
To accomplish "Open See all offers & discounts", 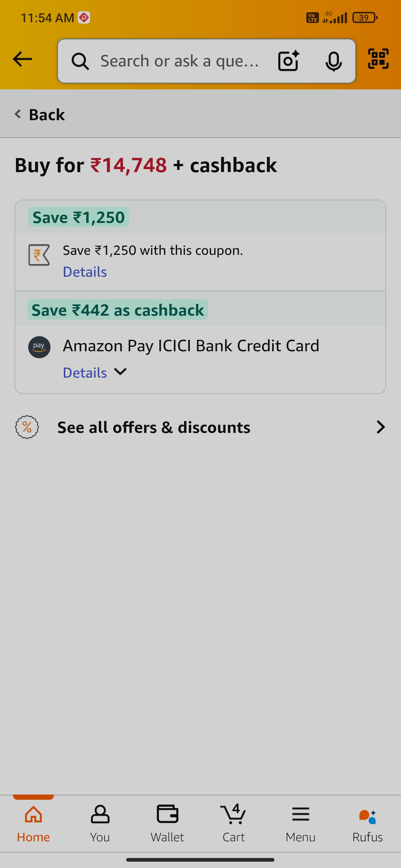I will coord(154,427).
